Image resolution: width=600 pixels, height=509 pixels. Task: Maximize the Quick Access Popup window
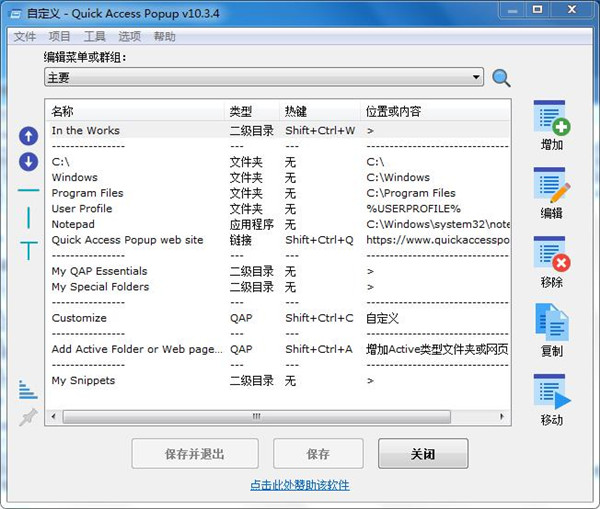pos(538,9)
